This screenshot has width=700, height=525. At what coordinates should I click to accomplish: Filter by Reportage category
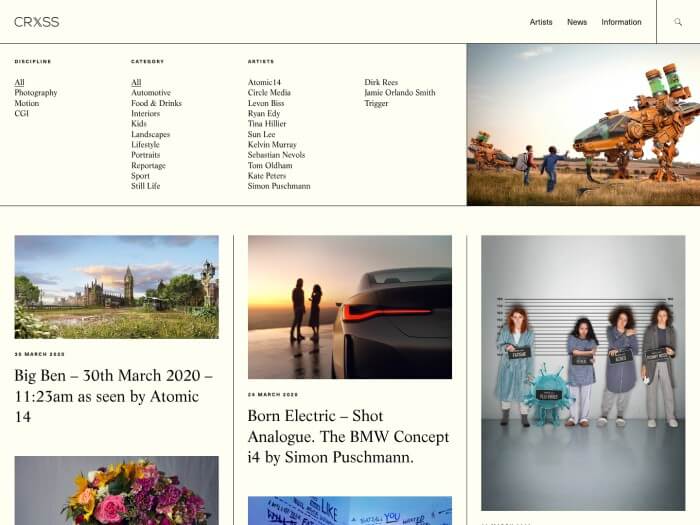pos(148,166)
